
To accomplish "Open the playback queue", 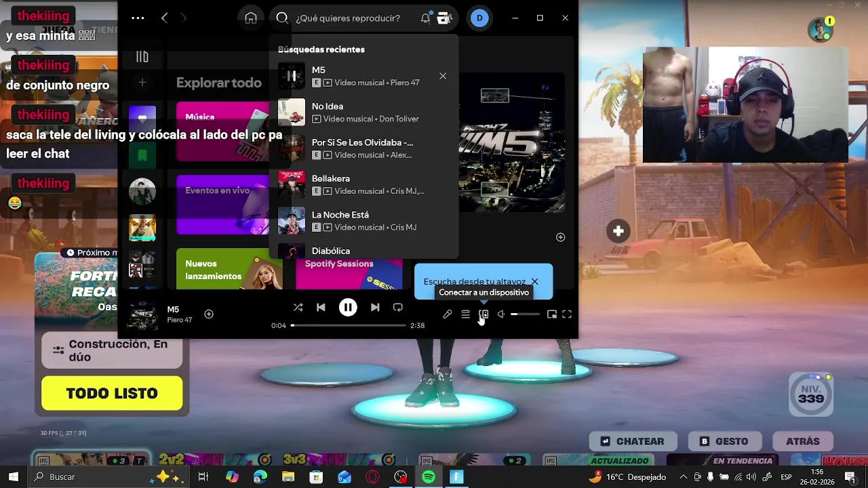I will pyautogui.click(x=466, y=314).
